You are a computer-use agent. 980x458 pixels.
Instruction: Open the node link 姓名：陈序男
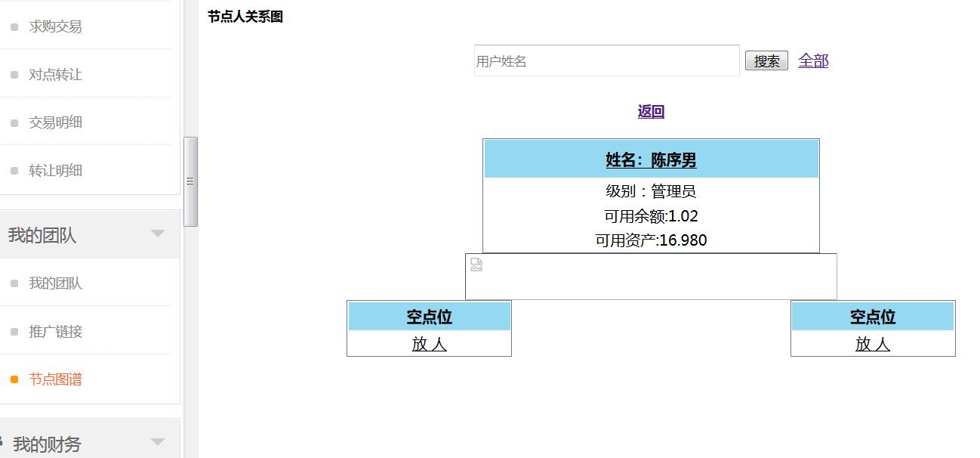(651, 160)
